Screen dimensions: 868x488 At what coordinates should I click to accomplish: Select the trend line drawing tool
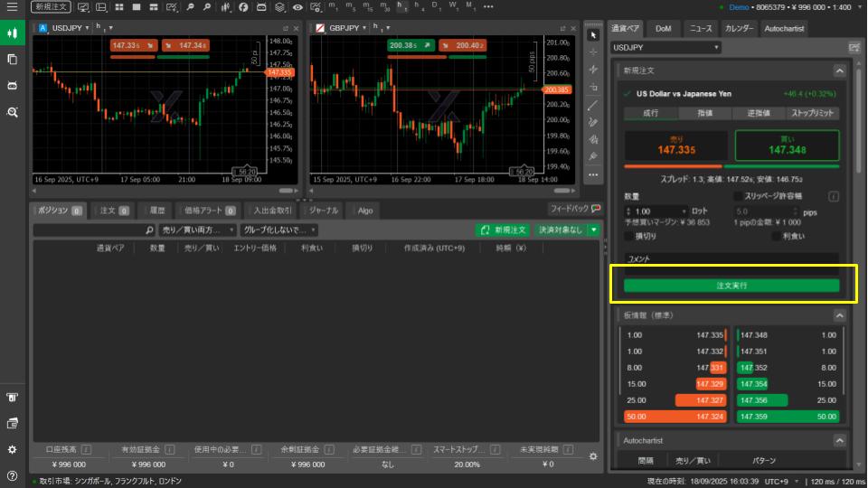coord(593,105)
